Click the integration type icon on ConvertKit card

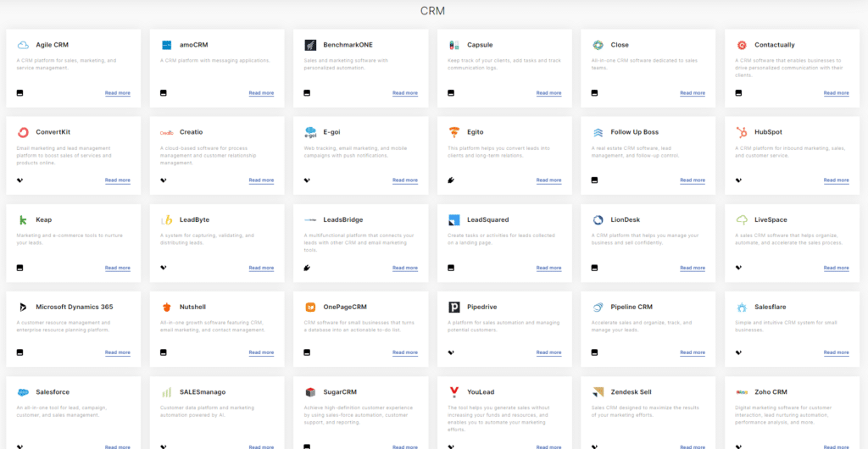(20, 180)
